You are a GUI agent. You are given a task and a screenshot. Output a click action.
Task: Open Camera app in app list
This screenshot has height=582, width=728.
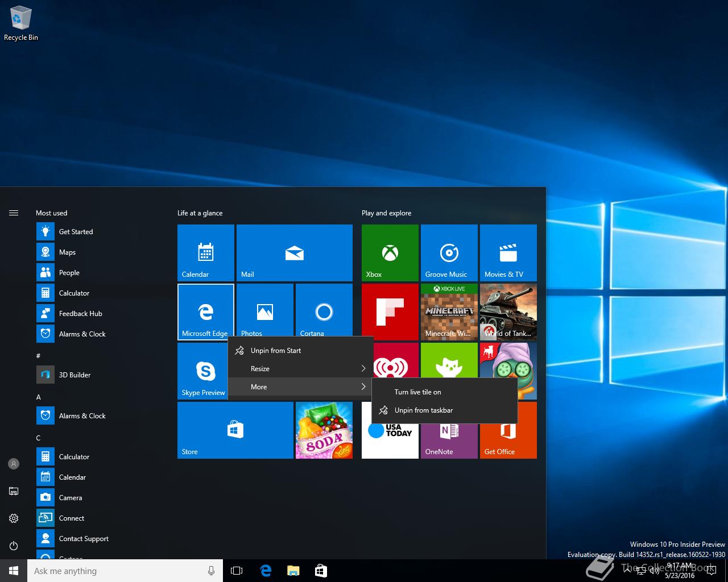click(x=100, y=498)
